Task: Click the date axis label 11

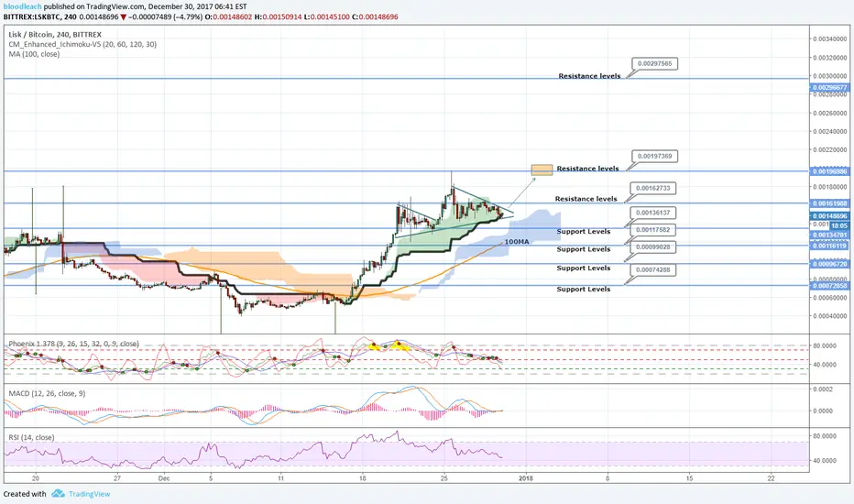Action: click(x=280, y=478)
